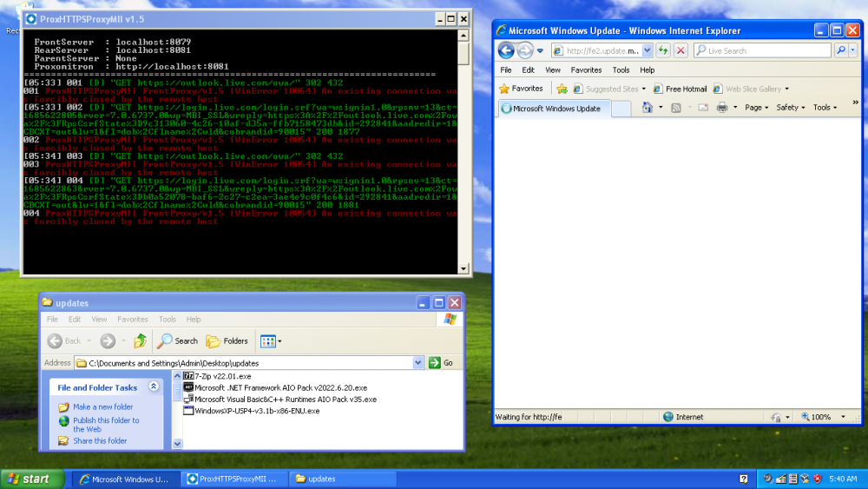The width and height of the screenshot is (868, 489).
Task: Click the Add to Favorites Bar icon
Action: pos(562,89)
